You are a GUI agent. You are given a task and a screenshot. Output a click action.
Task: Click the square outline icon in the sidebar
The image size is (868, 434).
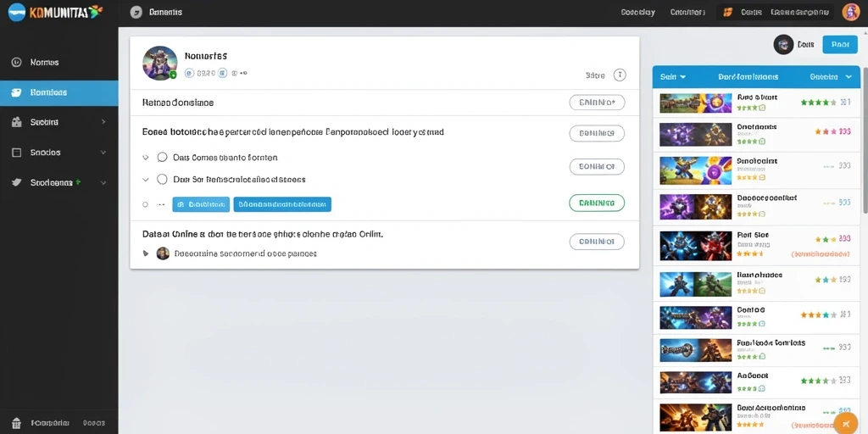click(17, 153)
